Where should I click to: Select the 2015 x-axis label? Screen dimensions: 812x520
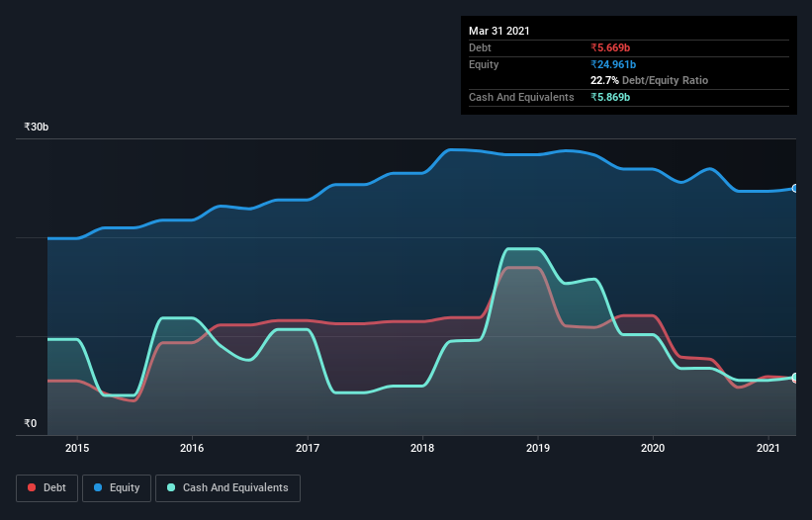pos(77,448)
